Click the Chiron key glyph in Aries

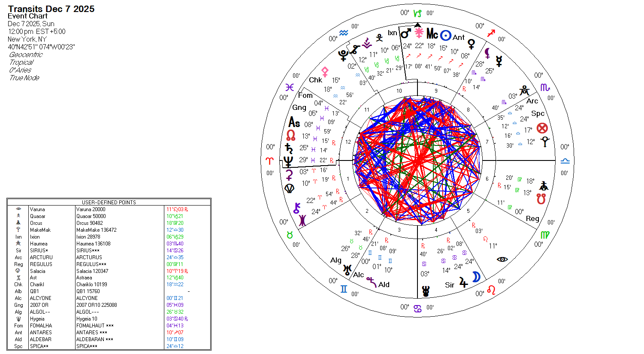[x=296, y=209]
